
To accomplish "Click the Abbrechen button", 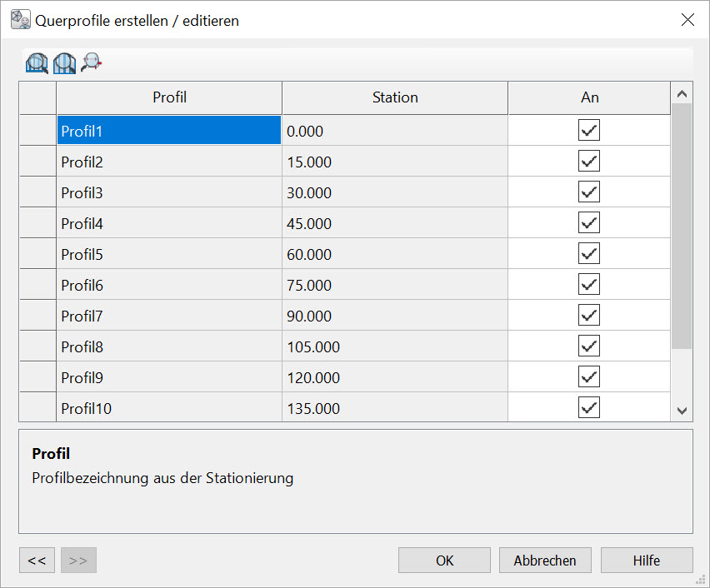I will coord(545,561).
